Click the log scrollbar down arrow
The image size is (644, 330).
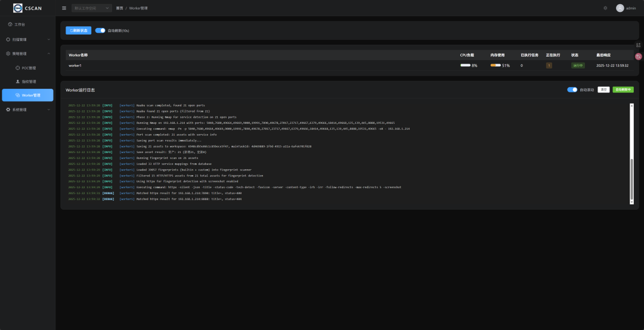(x=631, y=202)
